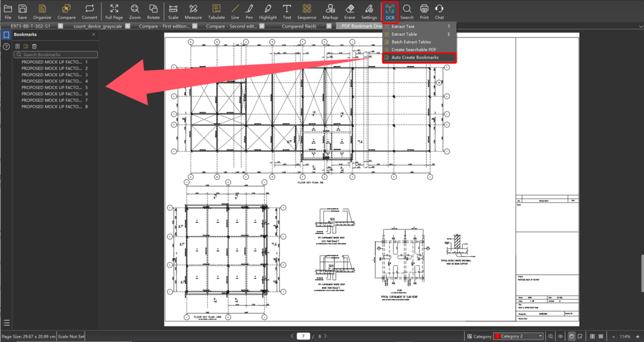The width and height of the screenshot is (644, 342).
Task: Click the Search Bookmarks field
Action: pyautogui.click(x=56, y=54)
